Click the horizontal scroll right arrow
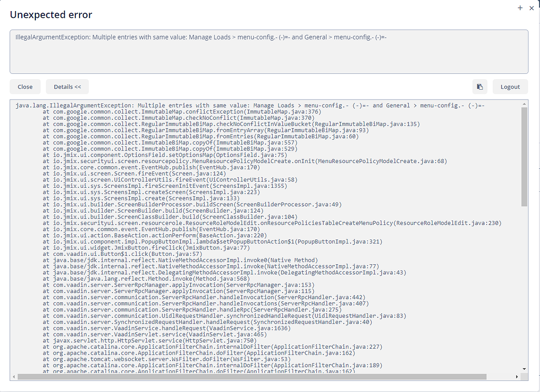540x392 pixels. click(x=517, y=377)
